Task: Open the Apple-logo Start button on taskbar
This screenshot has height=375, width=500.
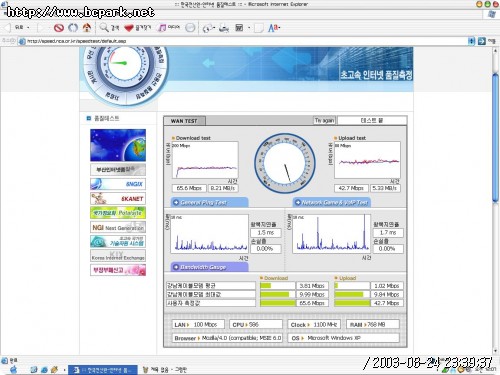Action: 14,369
